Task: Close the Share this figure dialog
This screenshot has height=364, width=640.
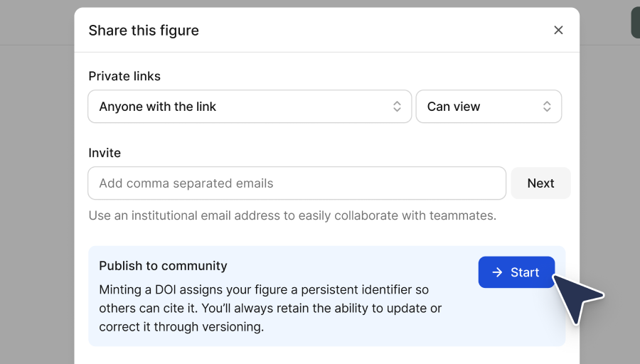Action: pyautogui.click(x=558, y=30)
